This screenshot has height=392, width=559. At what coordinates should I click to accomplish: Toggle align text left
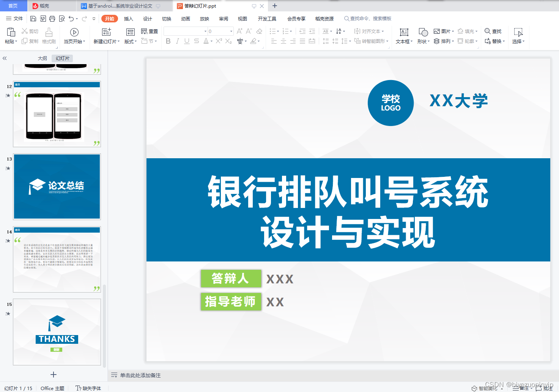tap(274, 41)
